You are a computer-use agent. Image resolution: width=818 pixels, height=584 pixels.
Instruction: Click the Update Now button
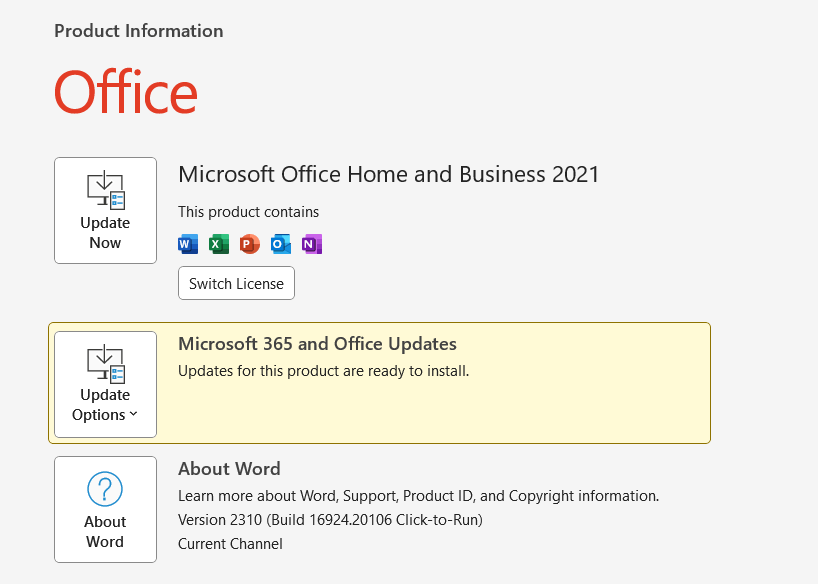(105, 210)
